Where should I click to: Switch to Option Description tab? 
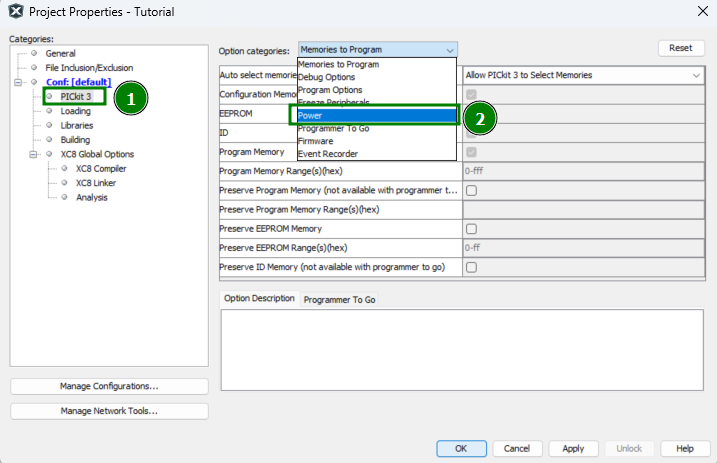(259, 298)
